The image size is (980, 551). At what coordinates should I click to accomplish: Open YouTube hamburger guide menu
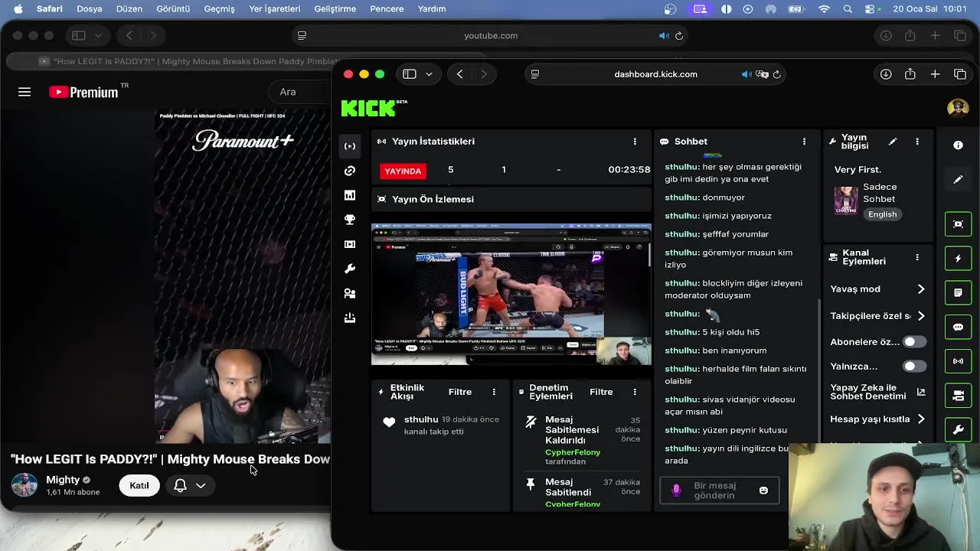pos(24,92)
